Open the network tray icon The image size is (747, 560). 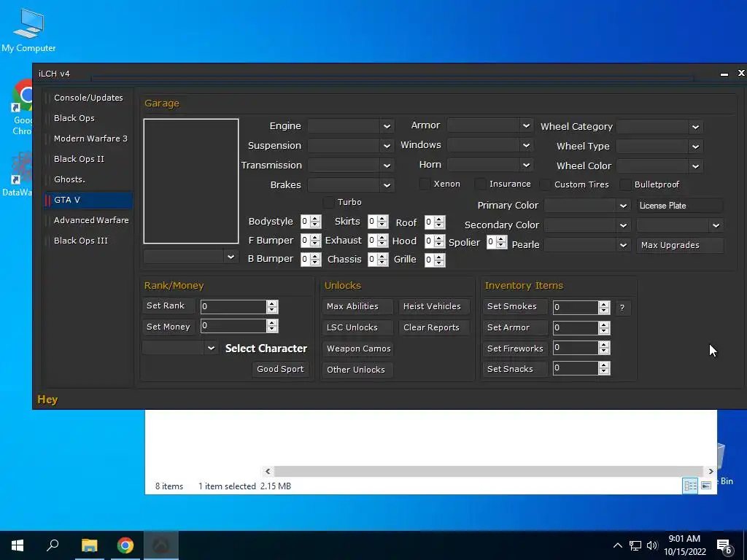tap(635, 545)
